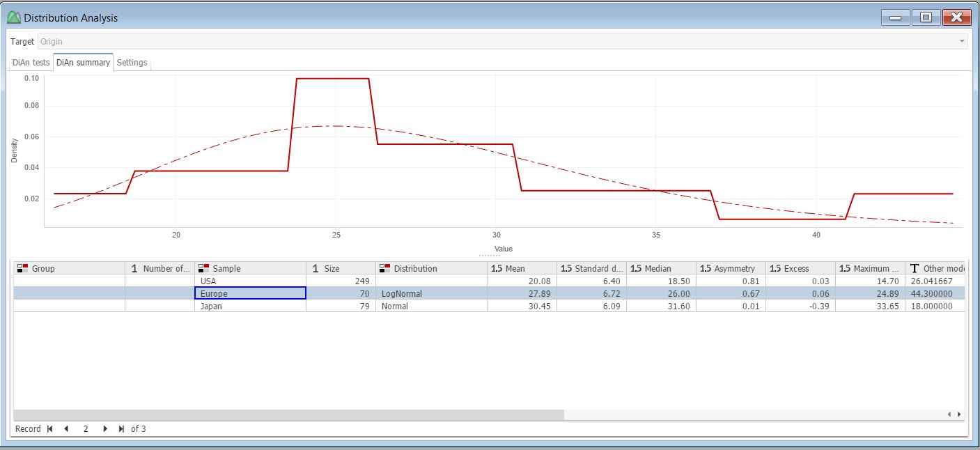Screen dimensions: 980x450
Task: Click the Europe cell in the Sample column
Action: point(249,293)
